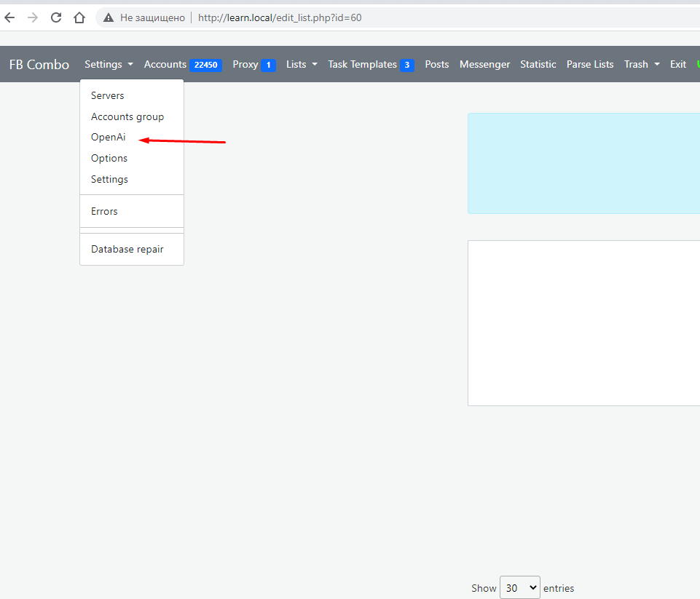This screenshot has height=599, width=700.
Task: Click the browser forward arrow
Action: pyautogui.click(x=33, y=17)
